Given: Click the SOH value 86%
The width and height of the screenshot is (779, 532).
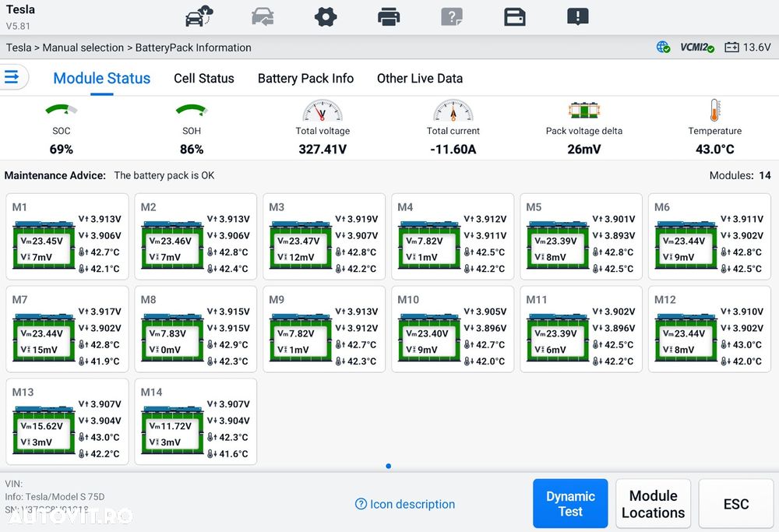Looking at the screenshot, I should [192, 149].
